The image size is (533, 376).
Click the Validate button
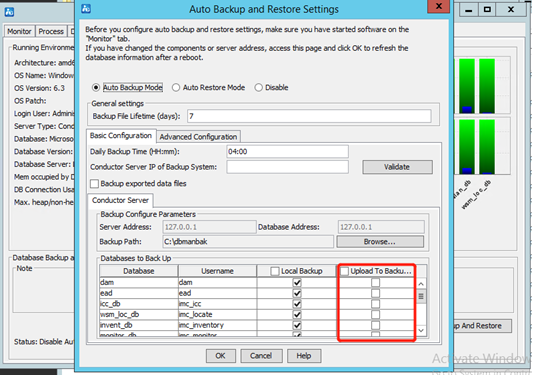coord(397,167)
